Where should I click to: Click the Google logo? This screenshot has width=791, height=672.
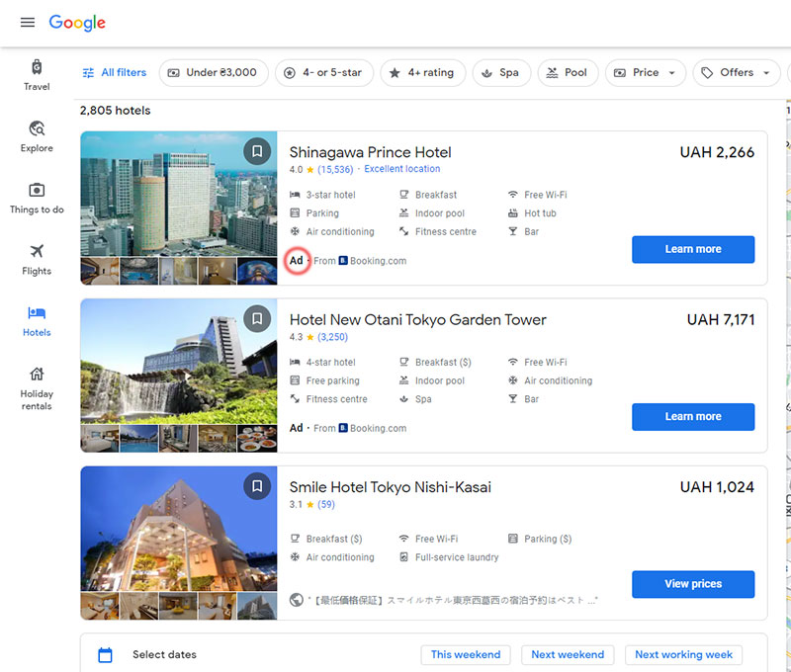(x=77, y=23)
